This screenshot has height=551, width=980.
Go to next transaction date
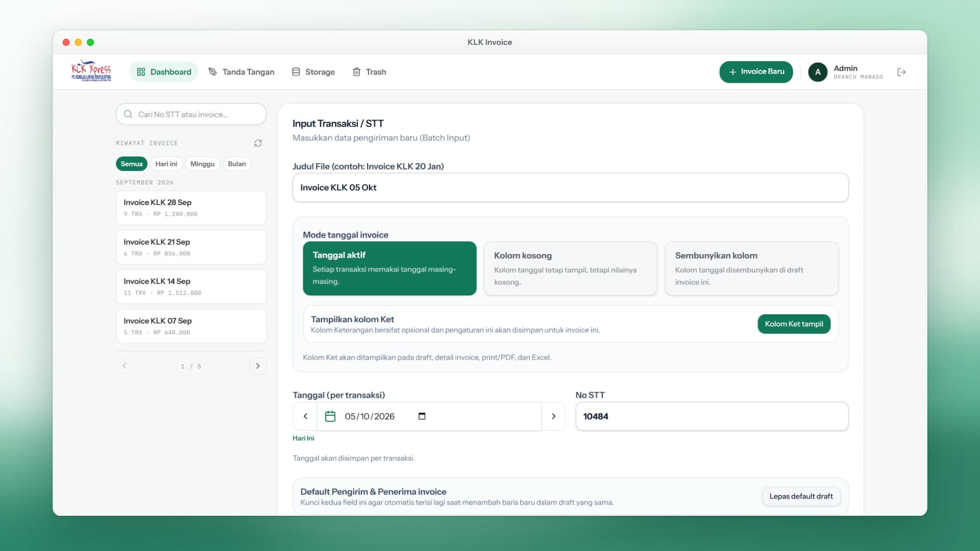553,416
